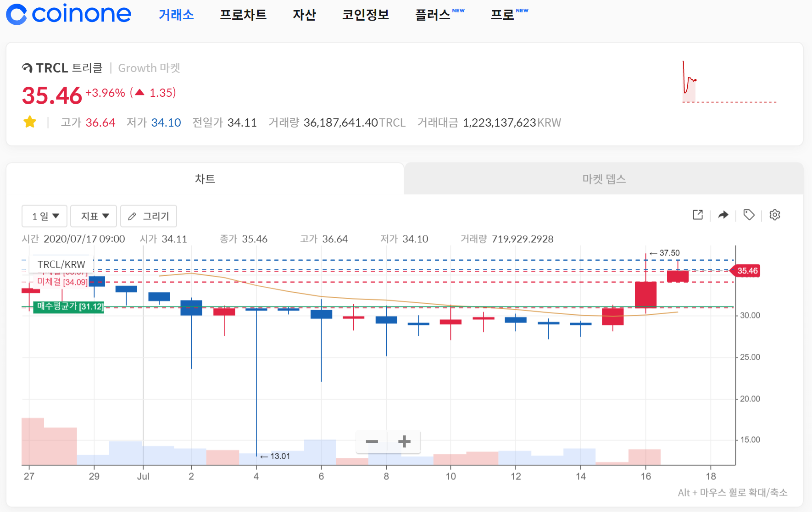The height and width of the screenshot is (512, 812).
Task: Click the share arrow icon
Action: coord(723,215)
